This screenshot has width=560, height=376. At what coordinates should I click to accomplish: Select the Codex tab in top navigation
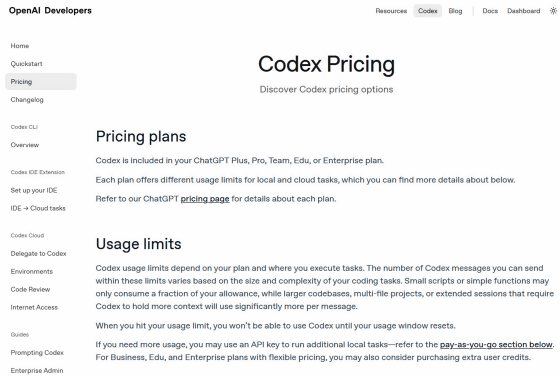(x=428, y=11)
